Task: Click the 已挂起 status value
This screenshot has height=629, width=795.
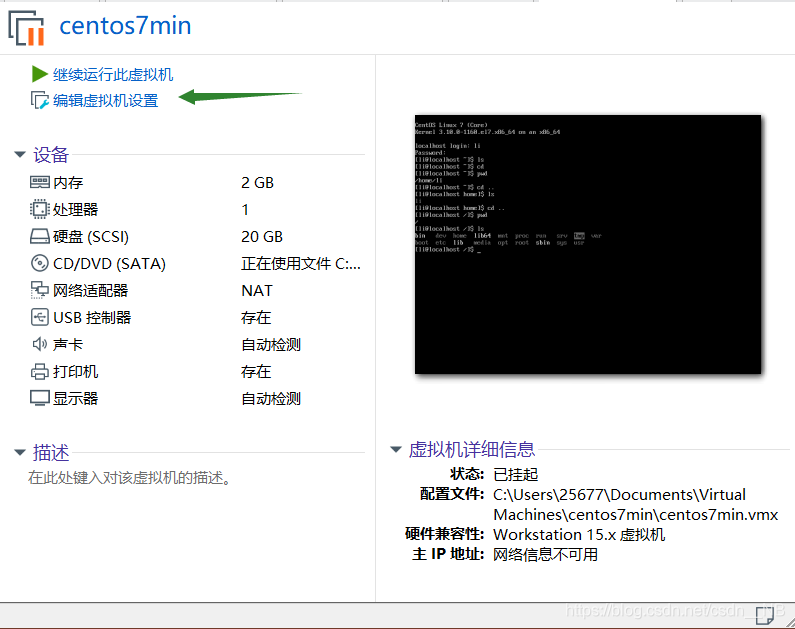Action: (516, 474)
